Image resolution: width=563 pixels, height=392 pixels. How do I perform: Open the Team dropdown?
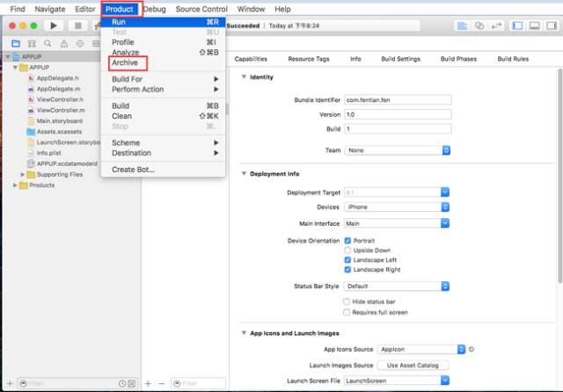[397, 150]
